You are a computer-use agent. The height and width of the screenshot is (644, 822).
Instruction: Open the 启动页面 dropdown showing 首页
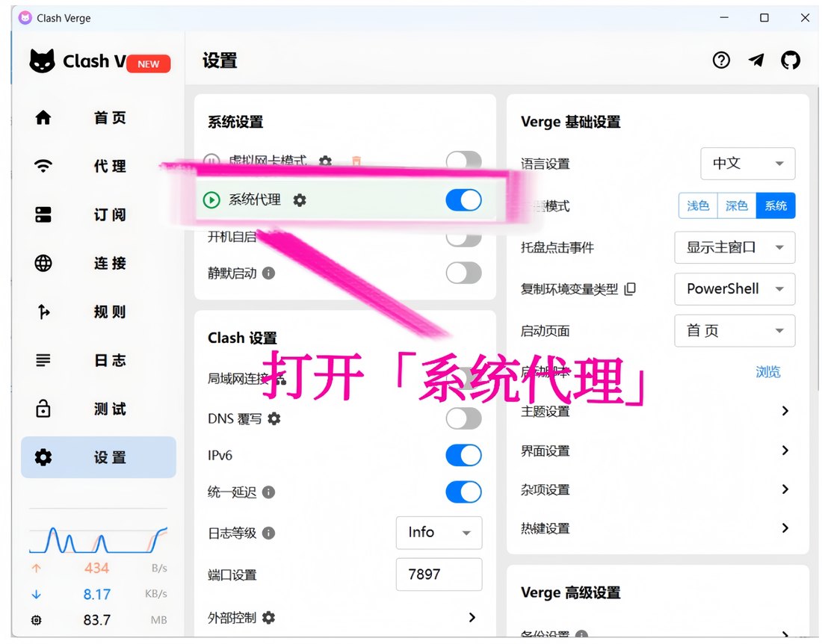coord(735,331)
